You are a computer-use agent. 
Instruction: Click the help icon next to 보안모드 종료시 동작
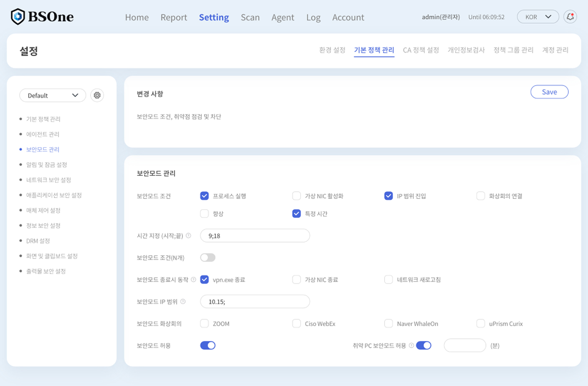(x=193, y=279)
